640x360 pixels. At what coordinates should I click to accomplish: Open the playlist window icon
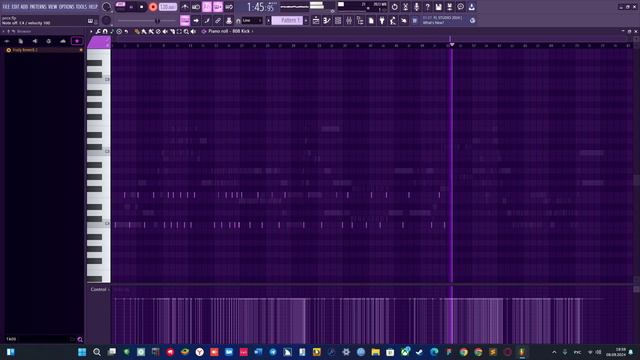tap(316, 20)
